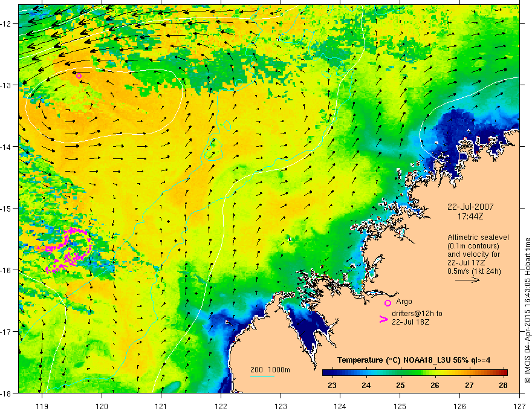Click the color bar tick label 25
This screenshot has height=411, width=532.
[x=400, y=386]
